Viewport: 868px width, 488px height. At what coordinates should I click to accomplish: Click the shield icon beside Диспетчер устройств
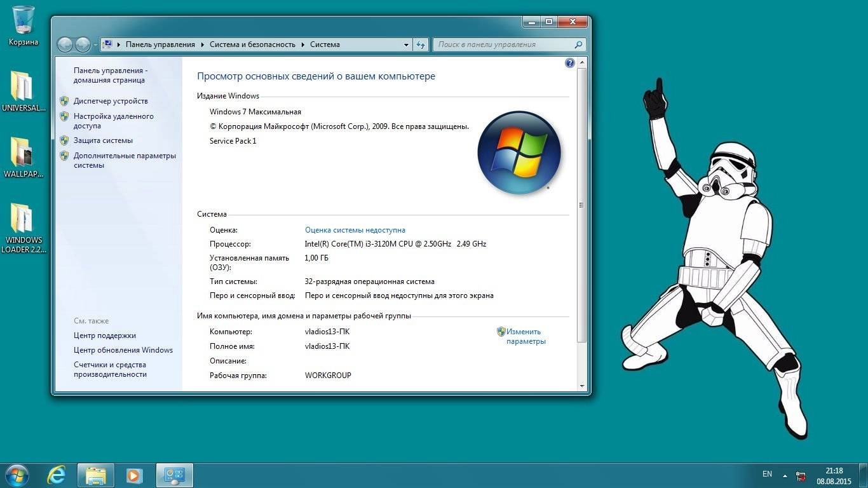[x=64, y=101]
